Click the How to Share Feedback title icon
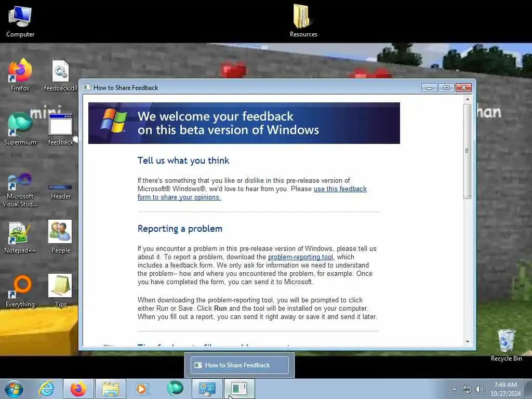Image resolution: width=532 pixels, height=399 pixels. (x=87, y=87)
